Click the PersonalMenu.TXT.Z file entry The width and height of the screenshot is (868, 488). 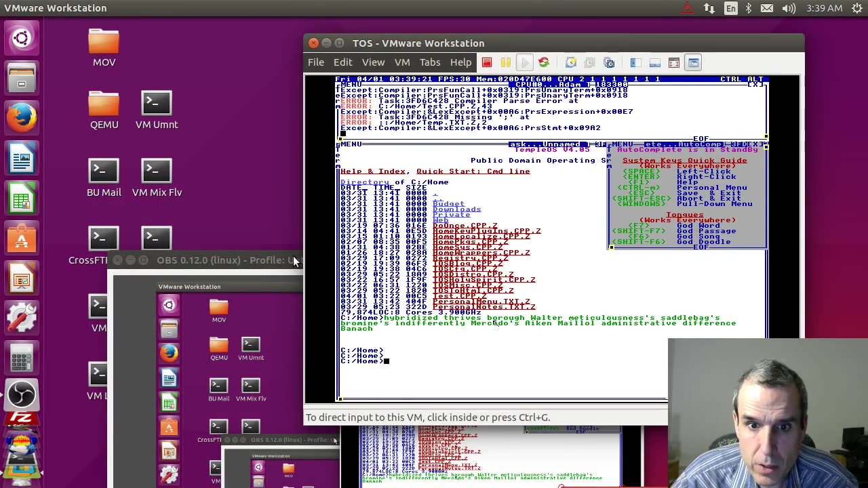tap(481, 302)
